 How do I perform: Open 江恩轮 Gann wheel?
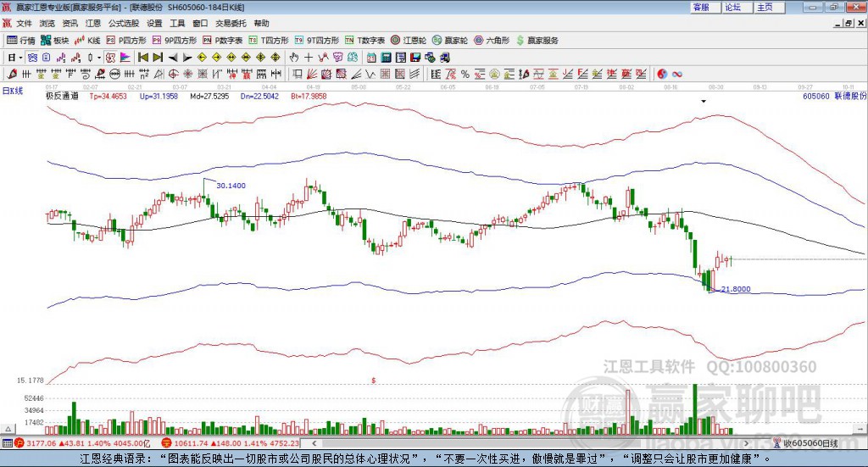pos(409,41)
